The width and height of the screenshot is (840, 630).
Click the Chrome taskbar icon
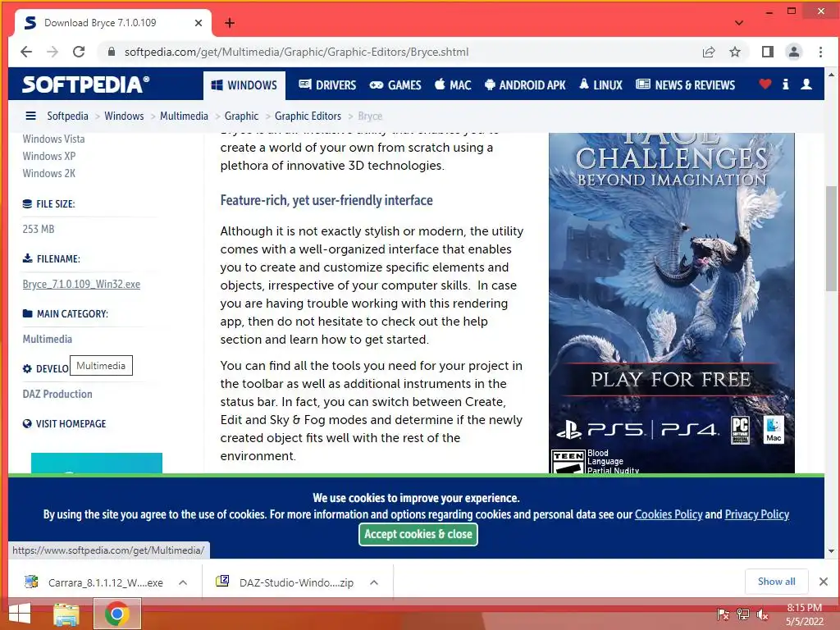tap(116, 614)
